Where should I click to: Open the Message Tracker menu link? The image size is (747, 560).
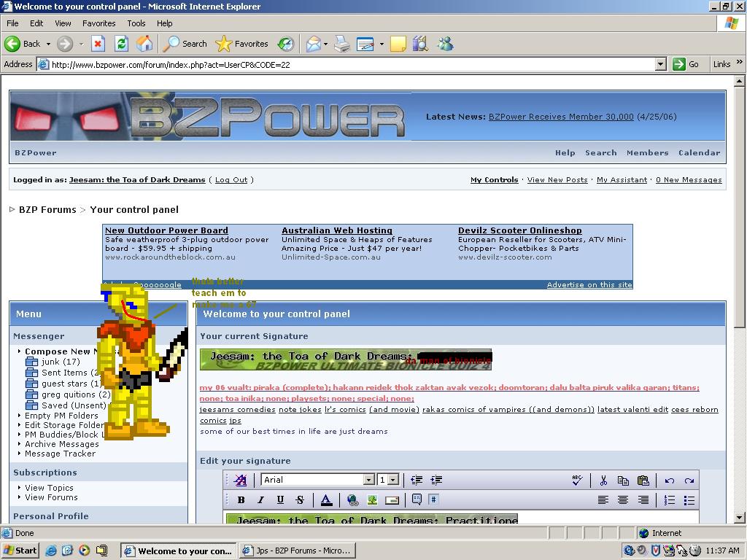pyautogui.click(x=60, y=454)
